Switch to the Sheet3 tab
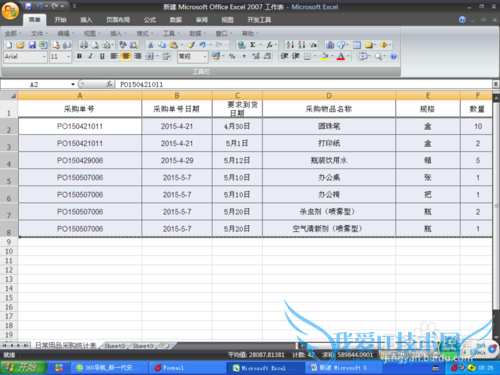 143,346
